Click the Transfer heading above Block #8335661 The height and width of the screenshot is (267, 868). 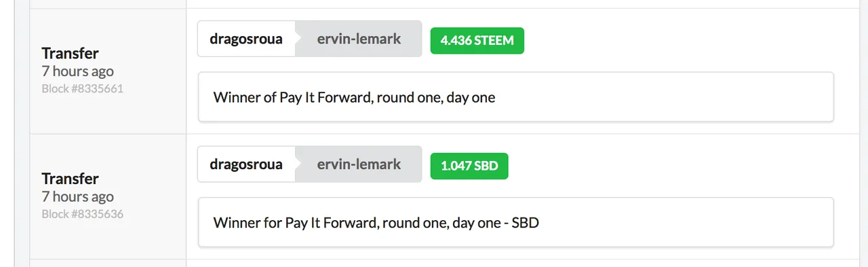[70, 53]
